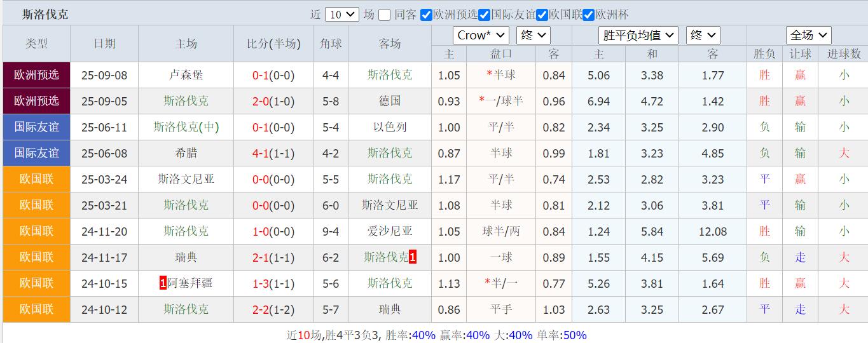Open the 终 dropdown next to Crow*
This screenshot has height=343, width=868.
(533, 36)
